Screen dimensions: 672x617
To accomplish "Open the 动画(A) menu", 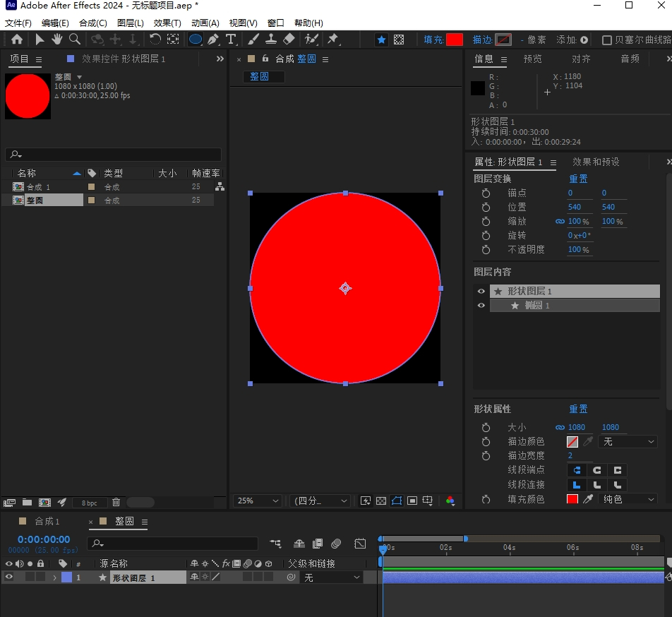I will pos(205,23).
